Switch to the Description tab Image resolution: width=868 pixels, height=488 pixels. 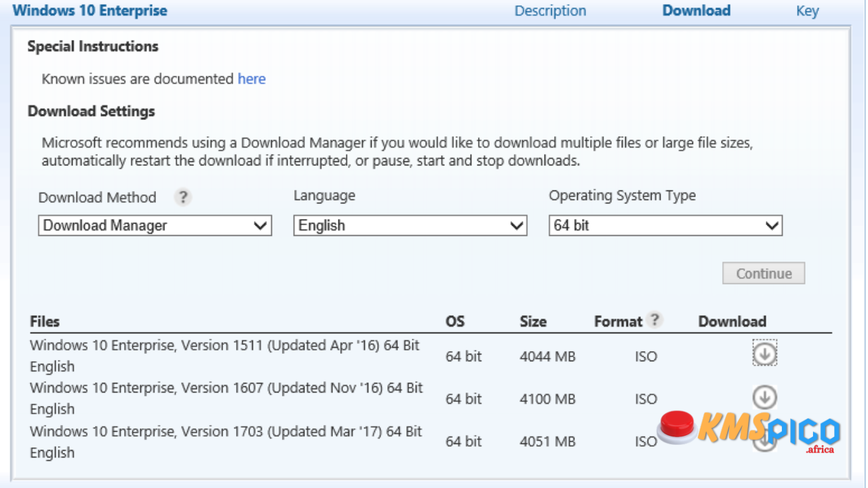click(x=551, y=11)
